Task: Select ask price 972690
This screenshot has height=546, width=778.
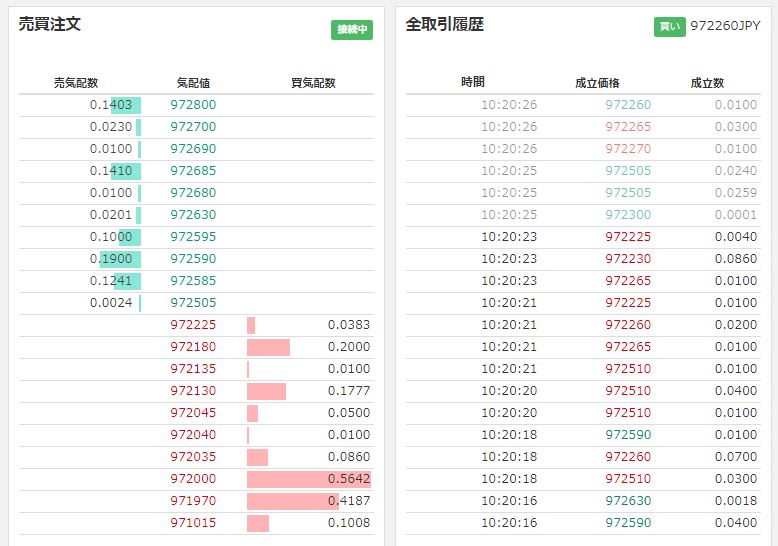Action: (193, 149)
